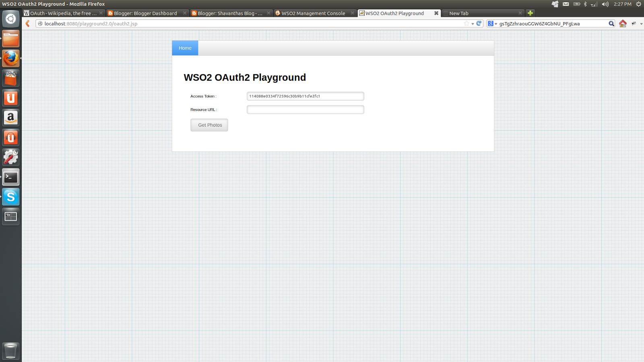Image resolution: width=644 pixels, height=362 pixels.
Task: Bookmark page with star icon
Action: 466,24
